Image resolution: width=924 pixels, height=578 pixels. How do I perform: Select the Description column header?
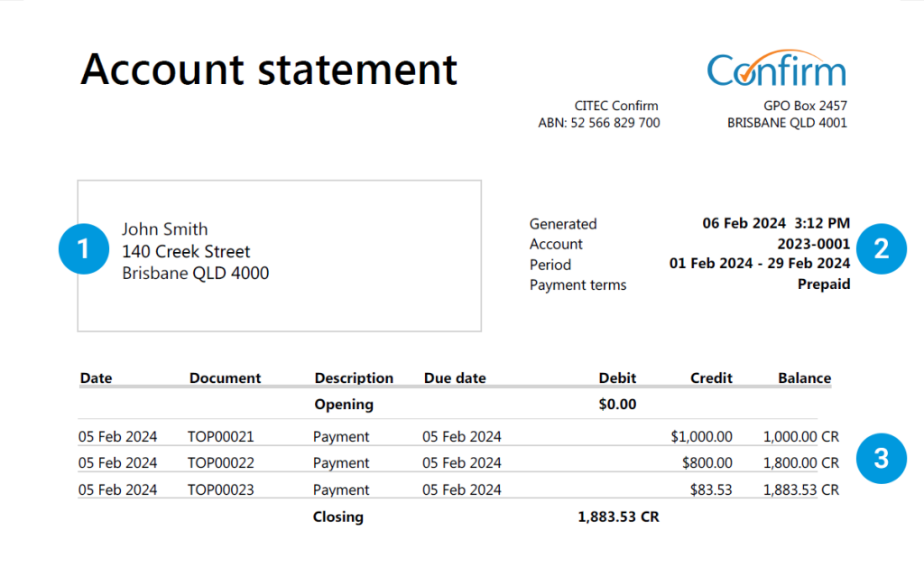(354, 378)
